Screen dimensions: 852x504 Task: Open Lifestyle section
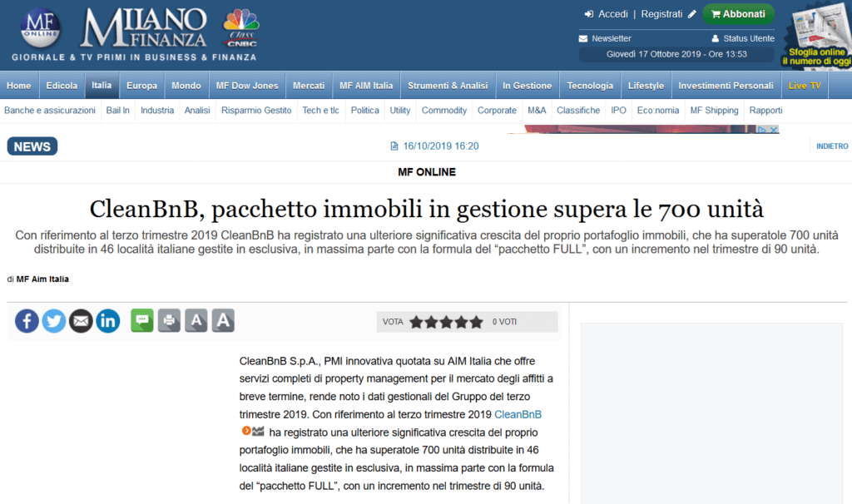(646, 86)
